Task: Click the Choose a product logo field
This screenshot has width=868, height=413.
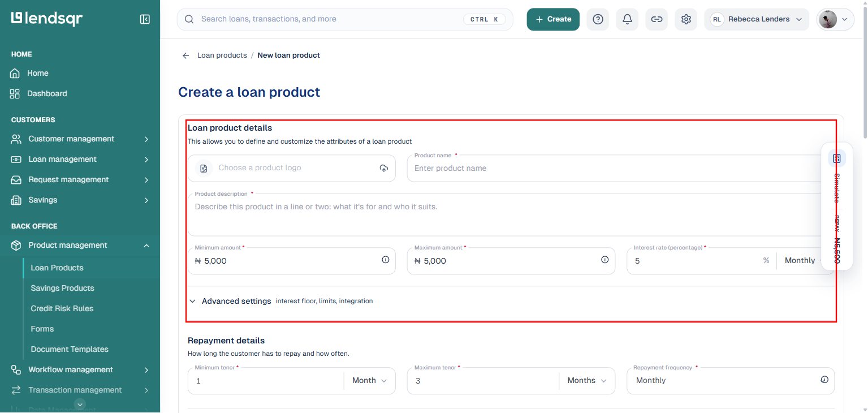Action: click(292, 168)
